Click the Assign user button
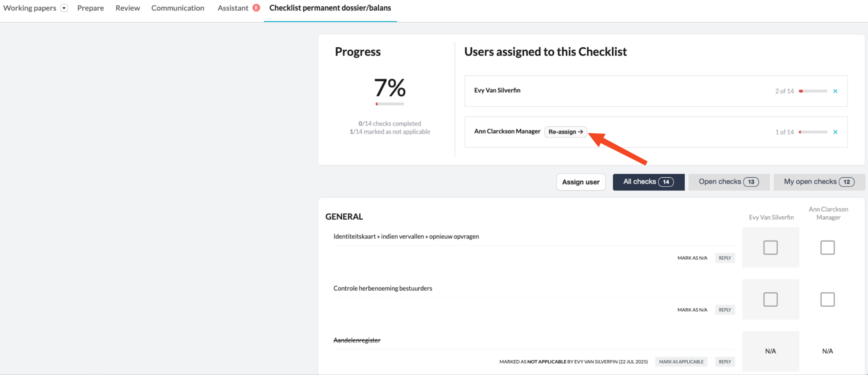The width and height of the screenshot is (868, 375). point(581,182)
